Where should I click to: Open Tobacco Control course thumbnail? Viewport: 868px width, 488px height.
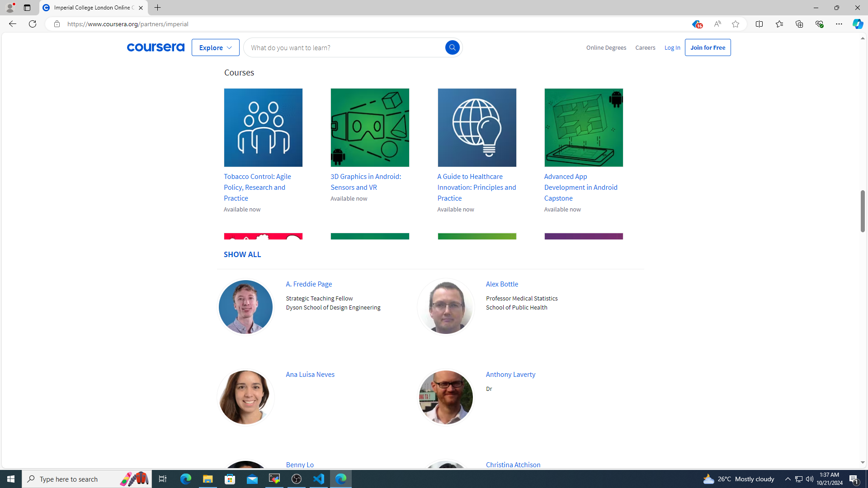(263, 127)
